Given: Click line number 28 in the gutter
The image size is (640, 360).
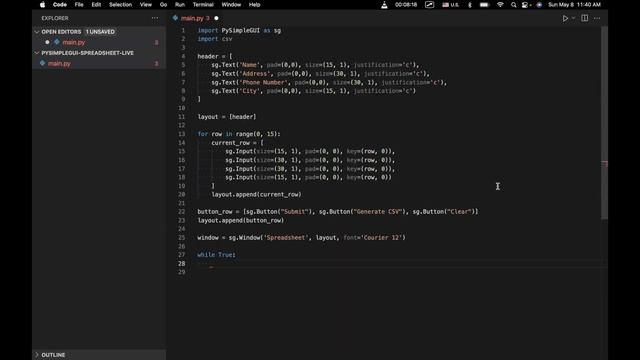Looking at the screenshot, I should click(182, 264).
